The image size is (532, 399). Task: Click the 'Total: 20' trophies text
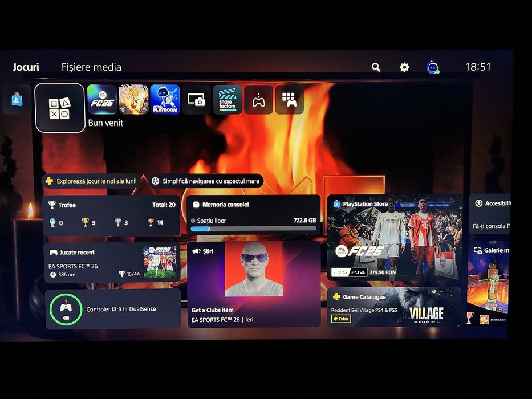point(164,205)
